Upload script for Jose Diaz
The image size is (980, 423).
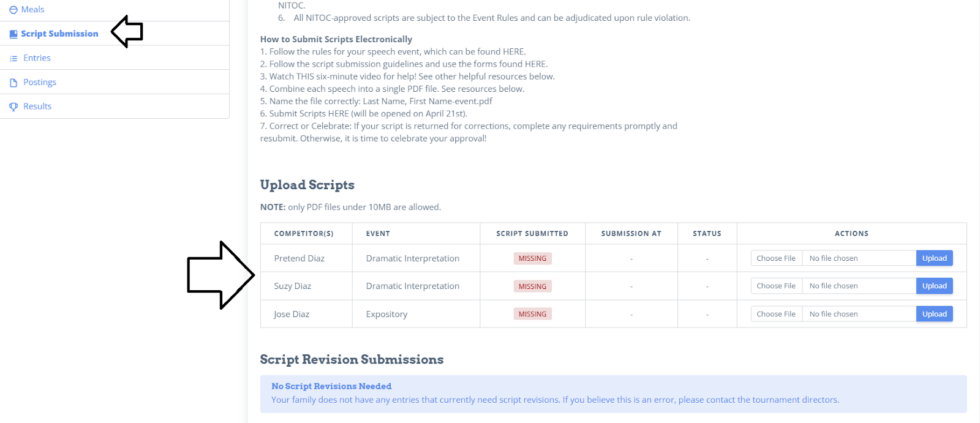(x=933, y=313)
